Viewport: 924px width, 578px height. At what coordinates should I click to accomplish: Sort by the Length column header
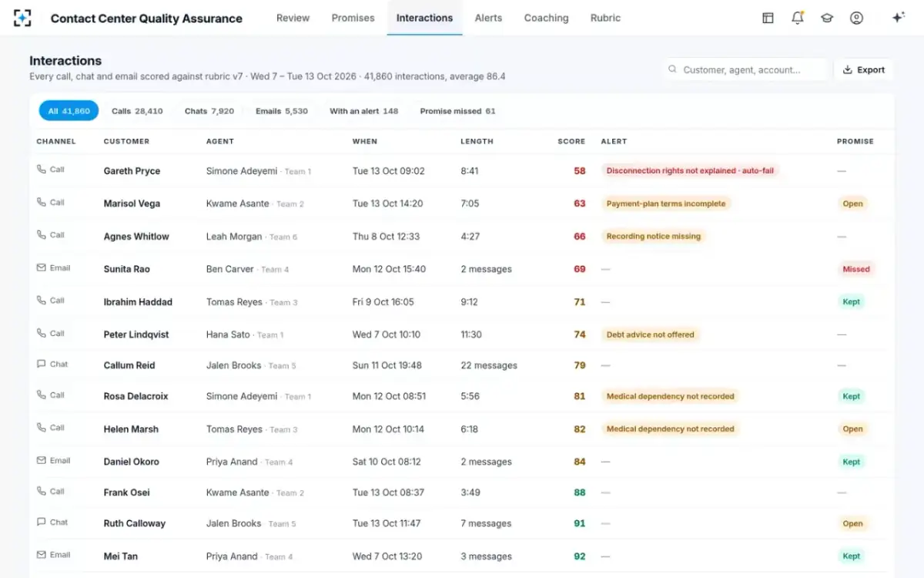tap(477, 141)
